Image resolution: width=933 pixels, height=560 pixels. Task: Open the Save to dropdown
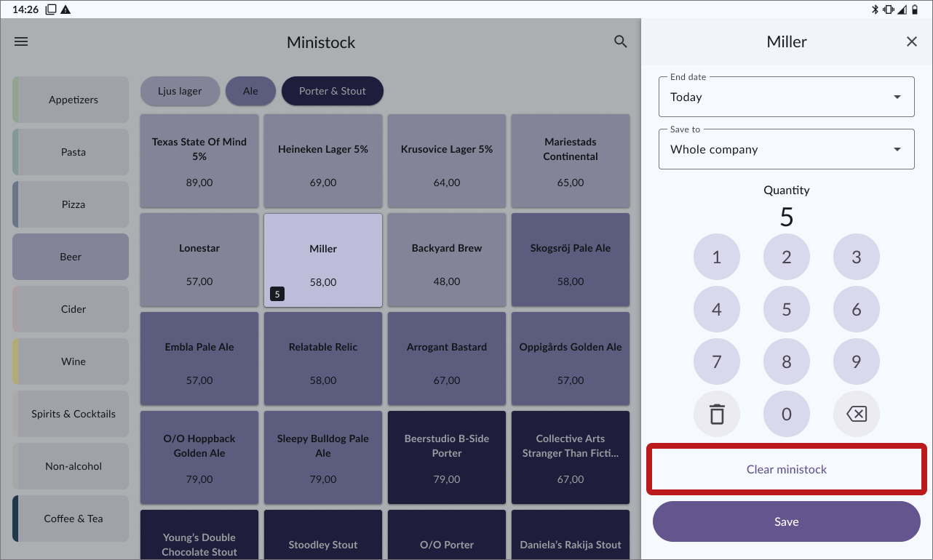point(787,149)
